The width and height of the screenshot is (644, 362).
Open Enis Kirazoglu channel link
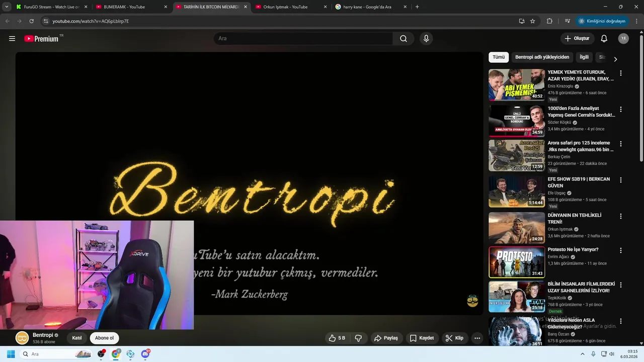click(560, 86)
